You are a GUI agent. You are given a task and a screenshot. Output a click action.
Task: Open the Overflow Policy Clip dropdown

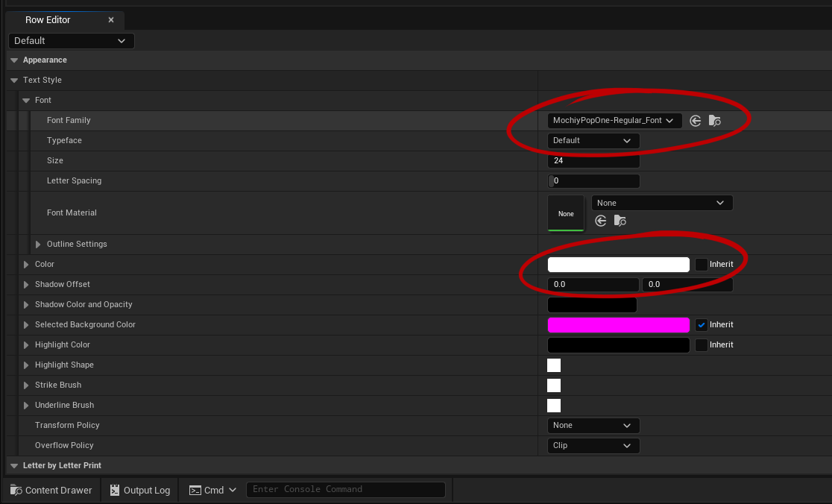tap(593, 446)
